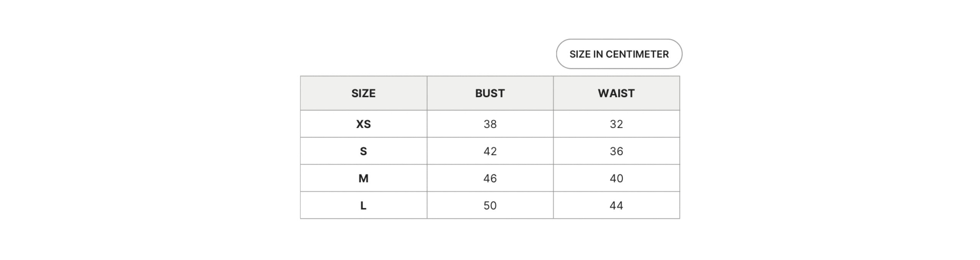Select the WAIST column header
Screen dimensions: 980x260
(x=616, y=93)
